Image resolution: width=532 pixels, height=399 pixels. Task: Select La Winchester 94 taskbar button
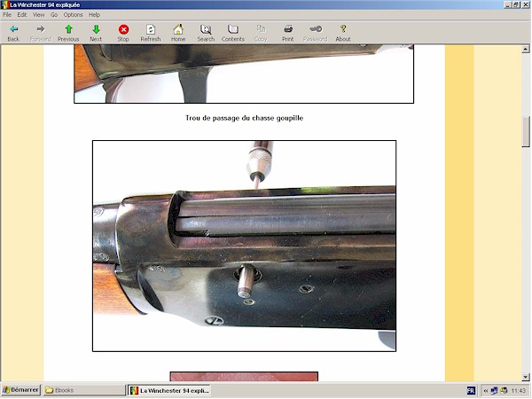tap(169, 390)
